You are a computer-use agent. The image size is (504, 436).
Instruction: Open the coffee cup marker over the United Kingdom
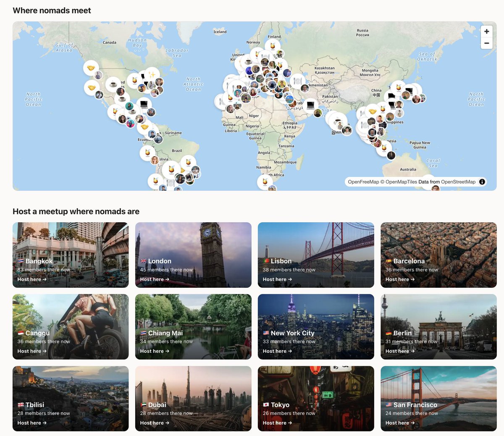coord(248,62)
